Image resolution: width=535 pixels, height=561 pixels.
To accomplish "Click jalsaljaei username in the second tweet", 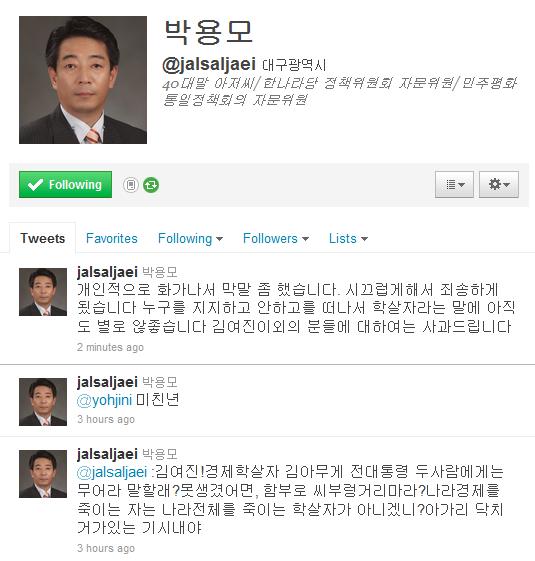I will [x=107, y=382].
